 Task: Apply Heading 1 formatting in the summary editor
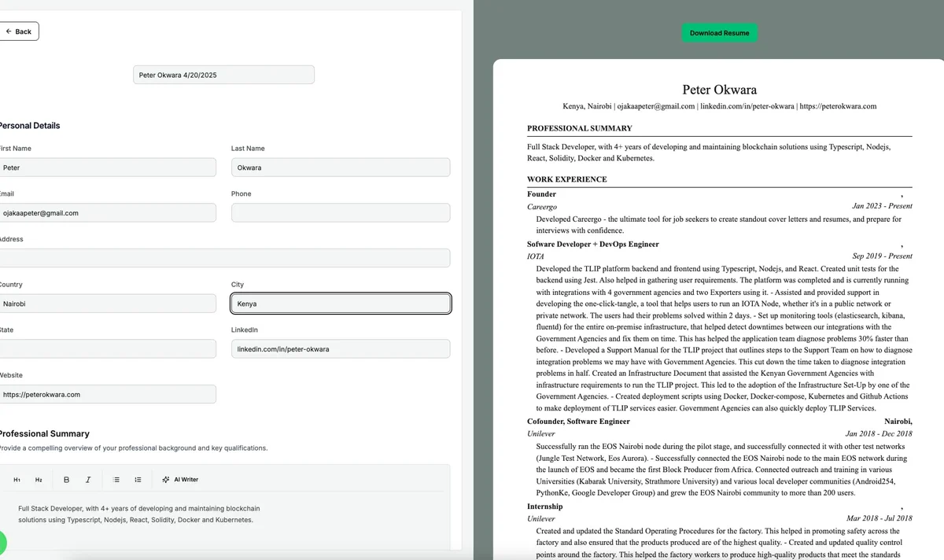point(17,479)
